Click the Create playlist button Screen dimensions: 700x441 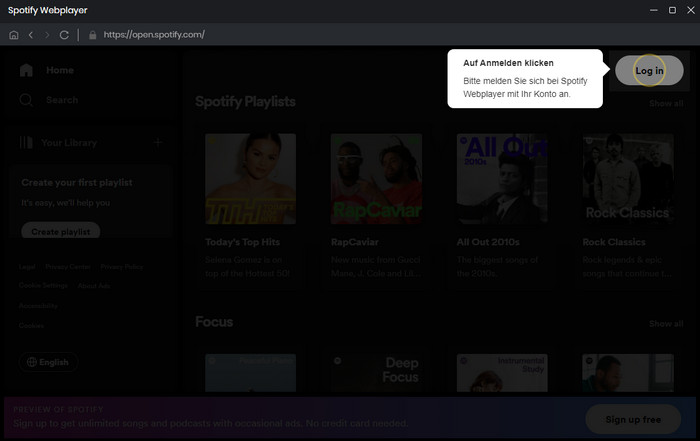point(61,231)
